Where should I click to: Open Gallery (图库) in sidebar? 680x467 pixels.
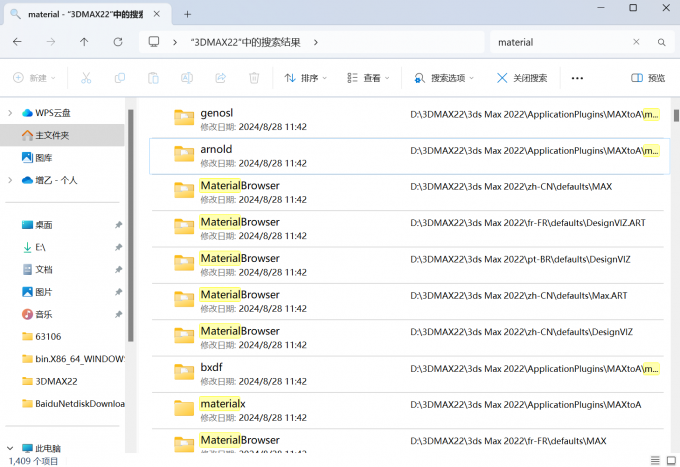37,158
